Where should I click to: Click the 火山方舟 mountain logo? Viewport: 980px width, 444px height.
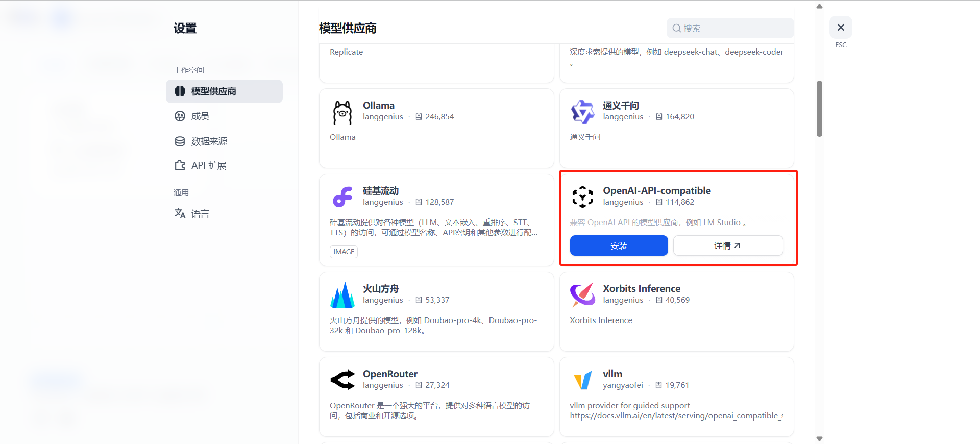342,295
